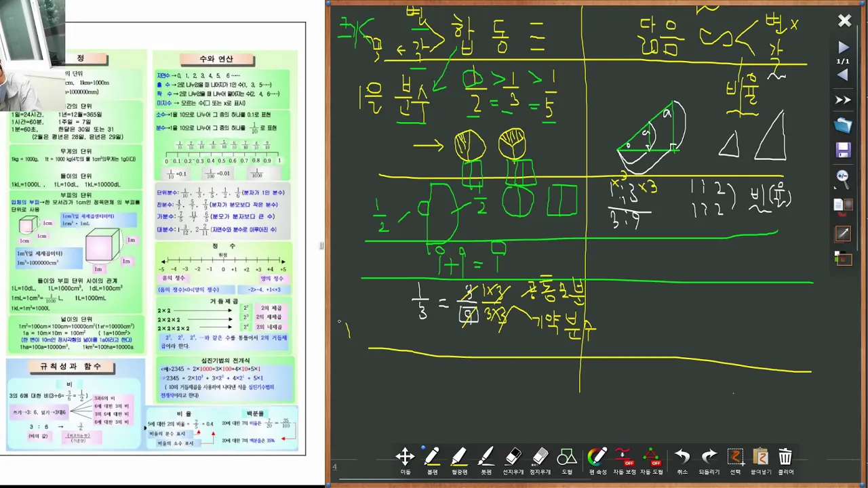Undo with the 취소 arrow
This screenshot has height=488, width=868.
pos(682,461)
